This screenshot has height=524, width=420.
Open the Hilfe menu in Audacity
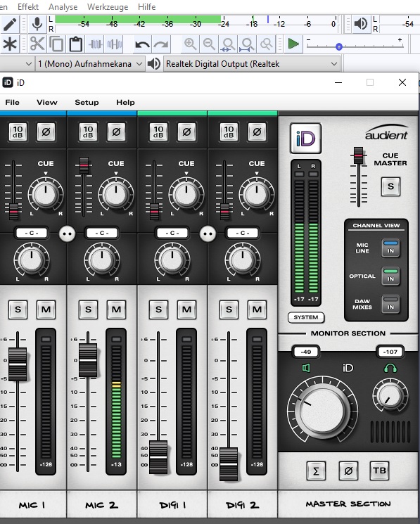click(146, 7)
